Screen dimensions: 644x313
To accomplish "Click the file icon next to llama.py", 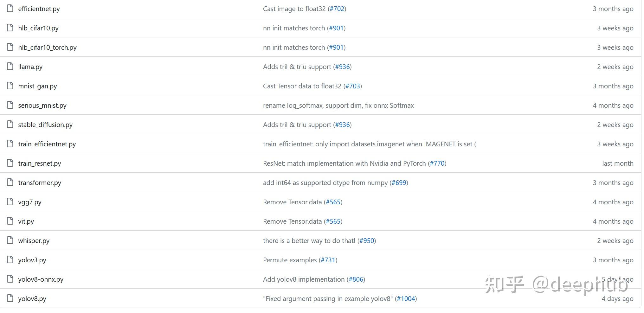I will coord(10,67).
